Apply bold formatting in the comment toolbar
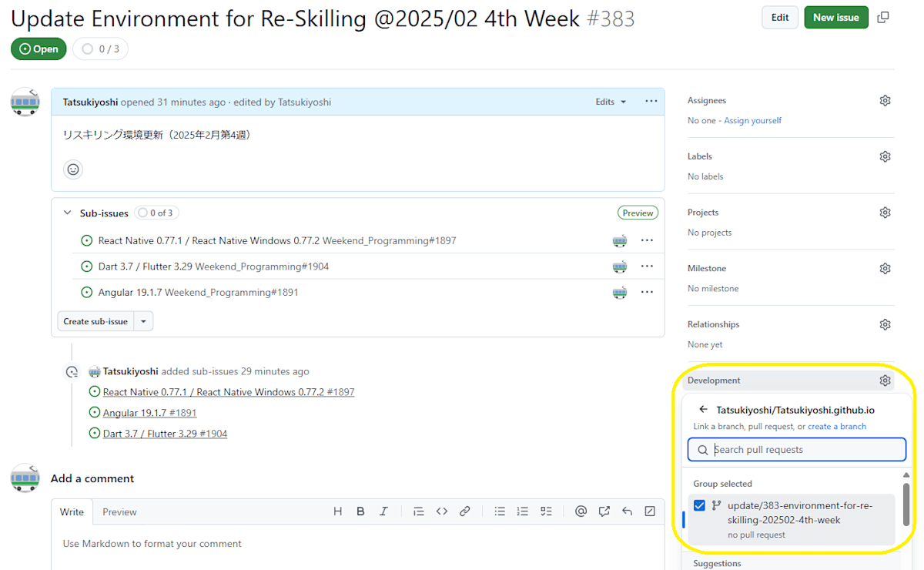The height and width of the screenshot is (570, 924). (x=360, y=511)
